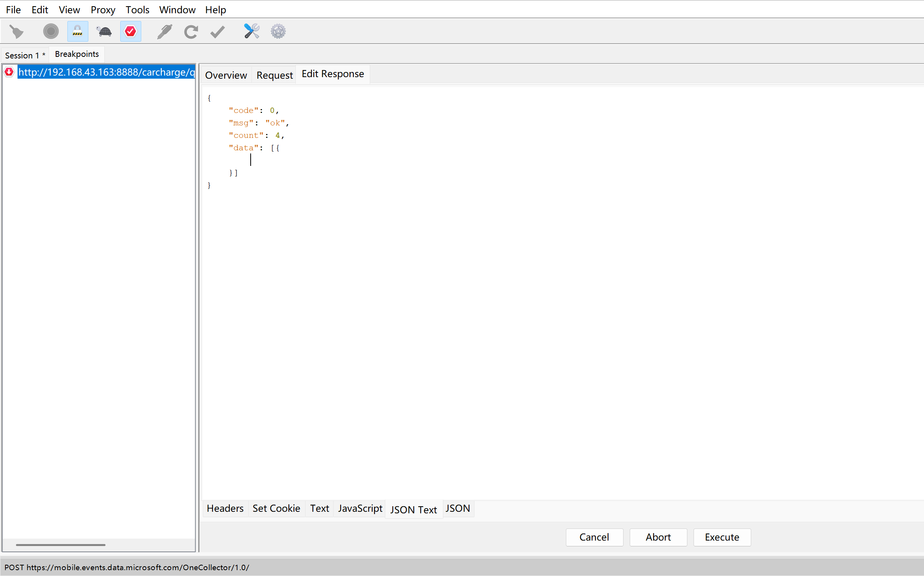Click the broom Clear Session icon
This screenshot has width=924, height=576.
16,32
